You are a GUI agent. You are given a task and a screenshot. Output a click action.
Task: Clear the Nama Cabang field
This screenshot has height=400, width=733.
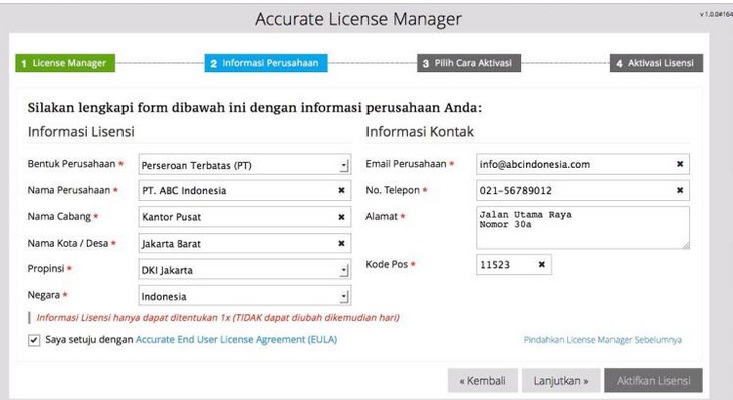[341, 217]
